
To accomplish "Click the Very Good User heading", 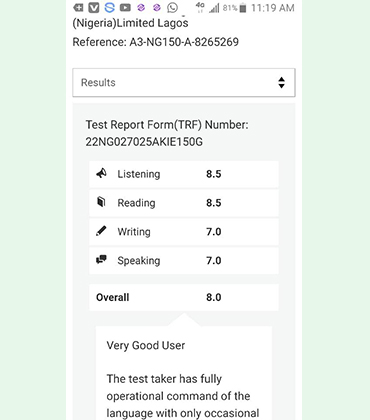I will (x=146, y=345).
